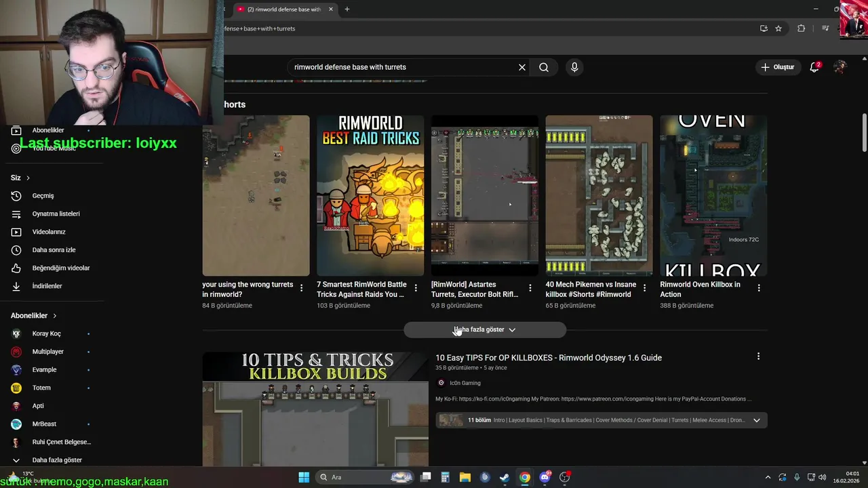The width and height of the screenshot is (868, 488).
Task: Clear the YouTube search box text
Action: click(x=522, y=67)
